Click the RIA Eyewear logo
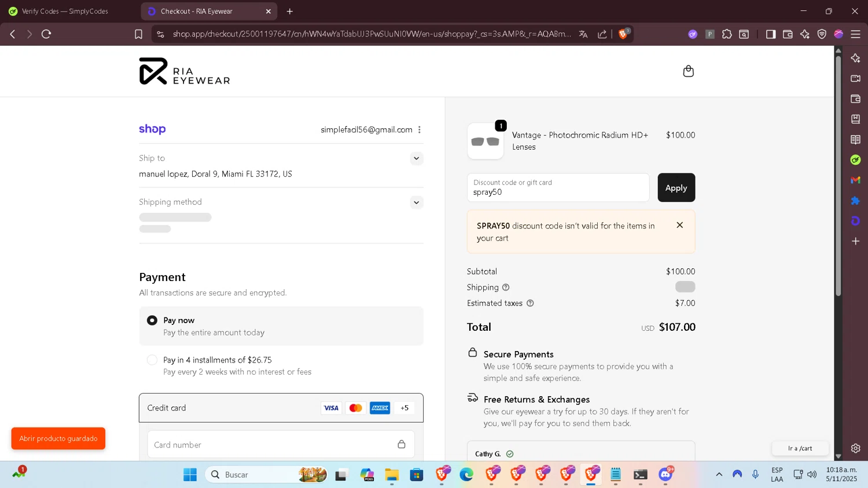 [x=184, y=71]
